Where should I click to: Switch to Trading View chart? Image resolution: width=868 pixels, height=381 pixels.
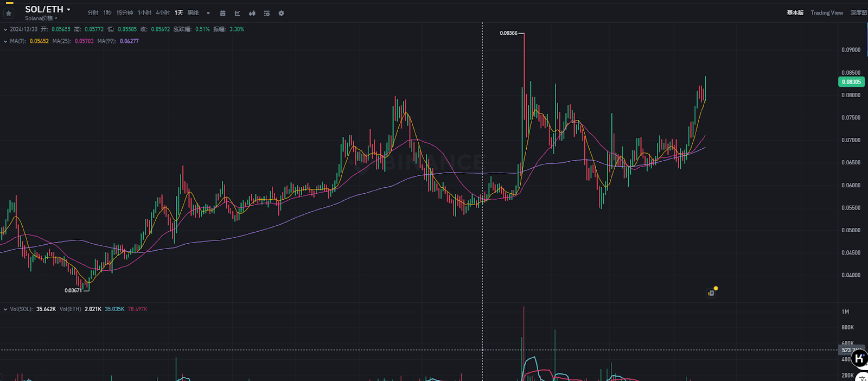[827, 12]
